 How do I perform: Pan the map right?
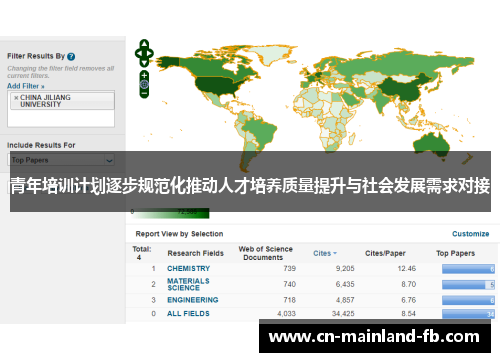[150, 53]
